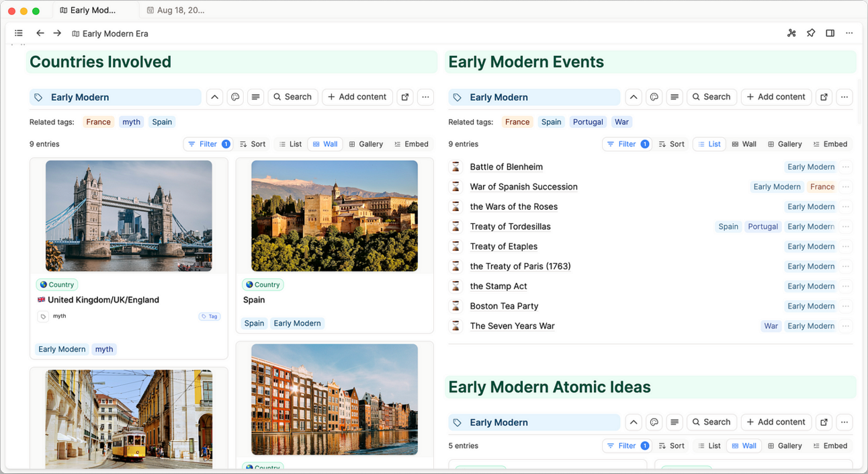The image size is (868, 474).
Task: Open more options for Battle of Blenheim row
Action: [x=846, y=167]
